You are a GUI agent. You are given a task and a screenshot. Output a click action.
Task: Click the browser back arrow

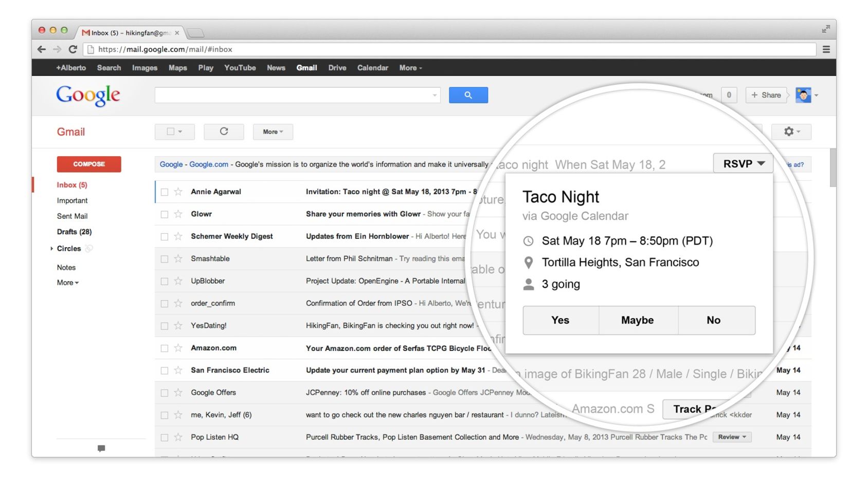(42, 49)
